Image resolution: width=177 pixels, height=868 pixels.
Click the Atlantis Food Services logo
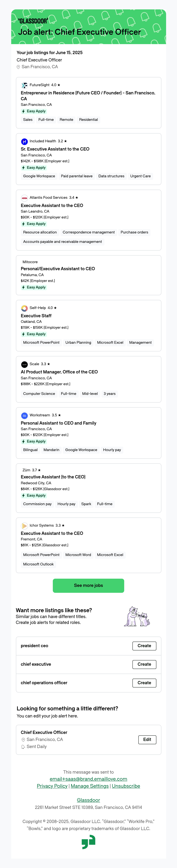(24, 198)
